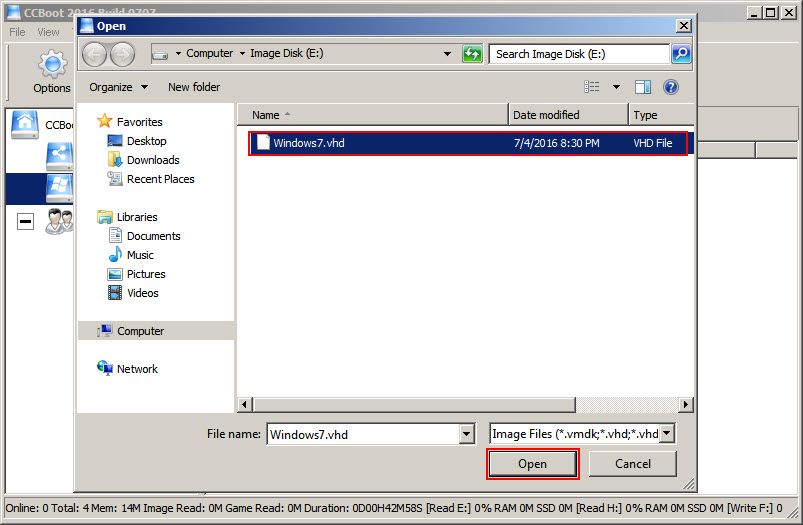This screenshot has height=525, width=803.
Task: Select the Windows image icon in CCBoot tree
Action: click(x=59, y=188)
